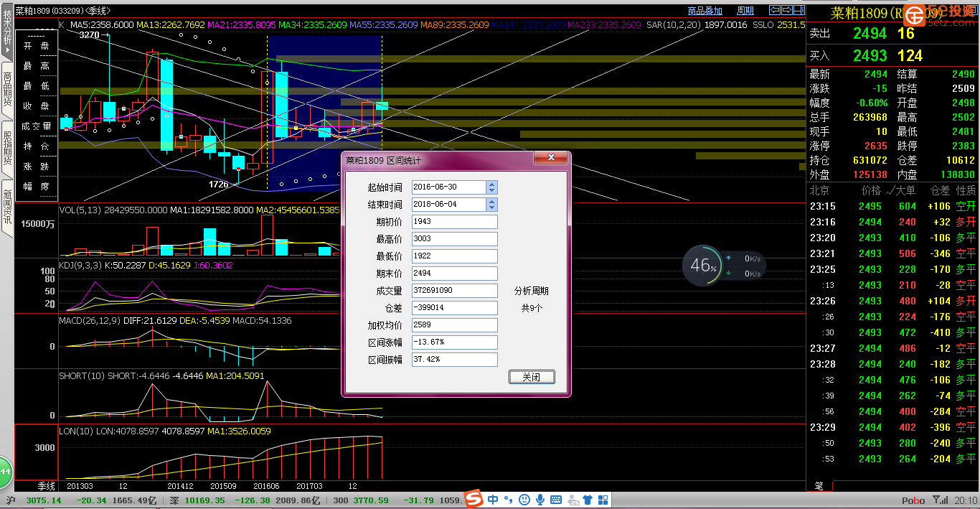Click the green 44 circle badge
The height and width of the screenshot is (509, 980).
(x=5, y=472)
